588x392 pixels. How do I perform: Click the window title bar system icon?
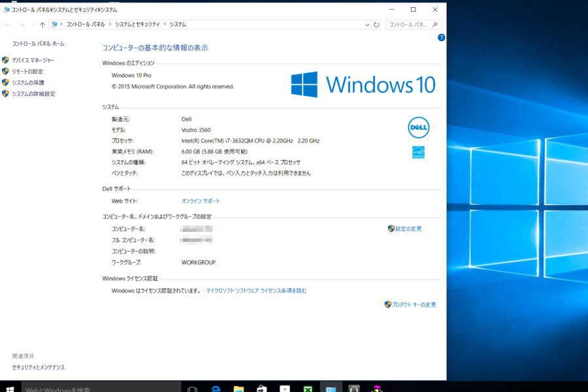pos(7,10)
